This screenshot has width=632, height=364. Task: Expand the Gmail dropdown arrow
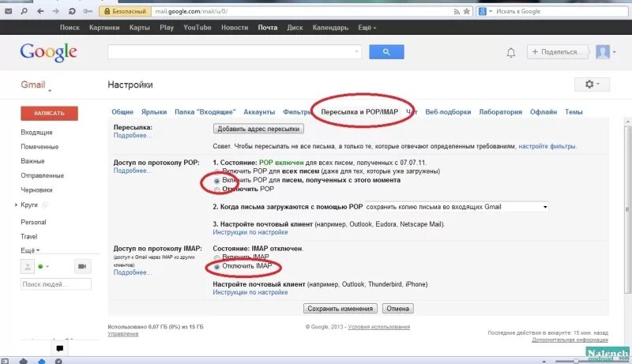click(x=50, y=91)
